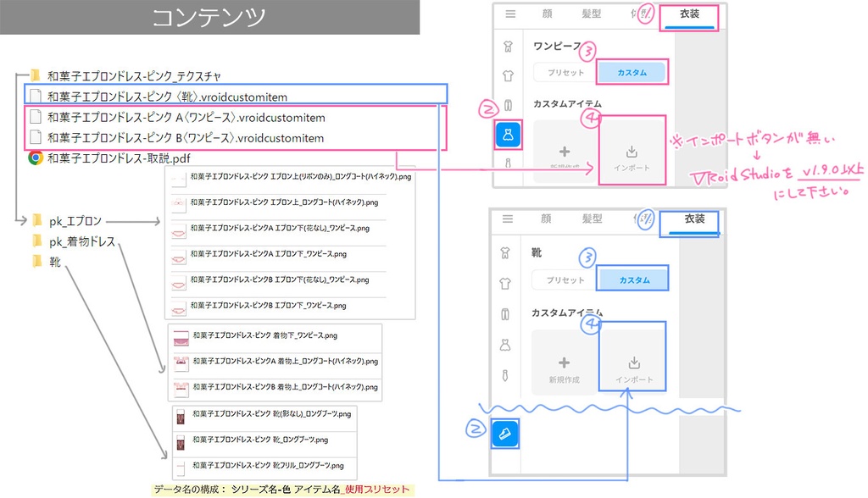Open 衣装 tab in upper panel

689,15
